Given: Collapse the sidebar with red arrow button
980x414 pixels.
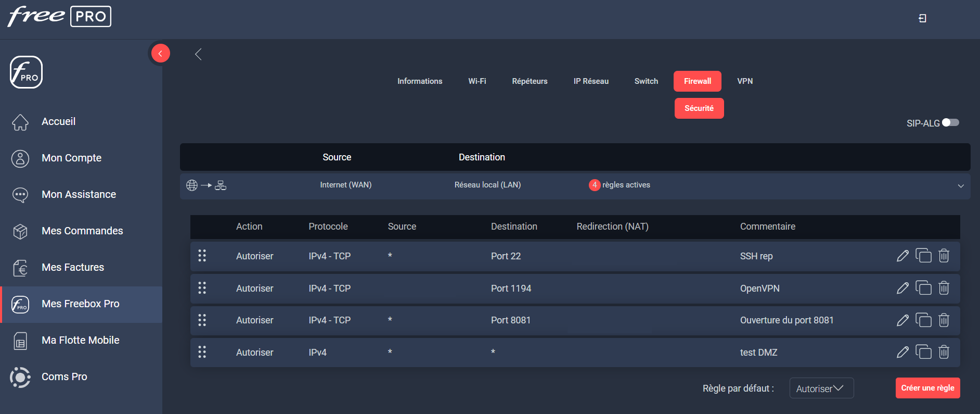Looking at the screenshot, I should click(x=161, y=53).
